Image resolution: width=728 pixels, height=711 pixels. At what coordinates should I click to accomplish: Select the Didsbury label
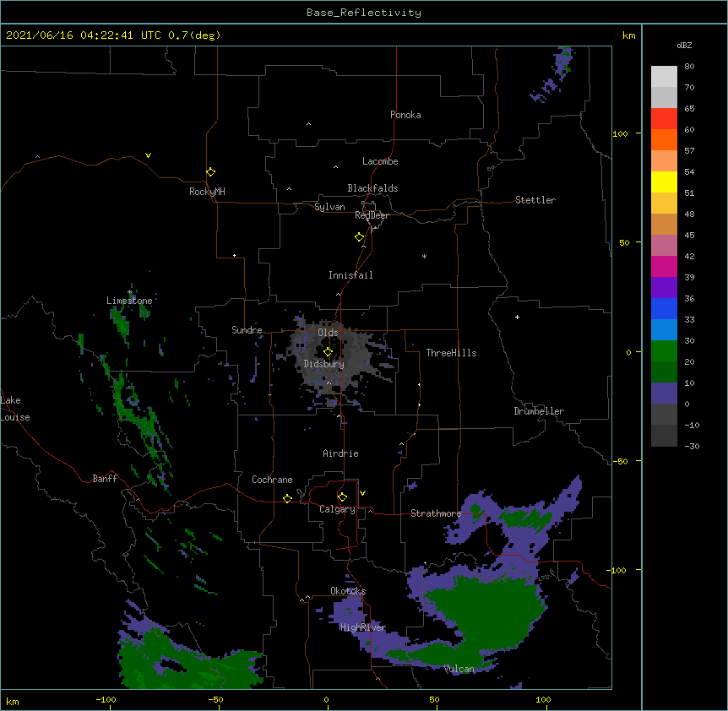coord(324,364)
